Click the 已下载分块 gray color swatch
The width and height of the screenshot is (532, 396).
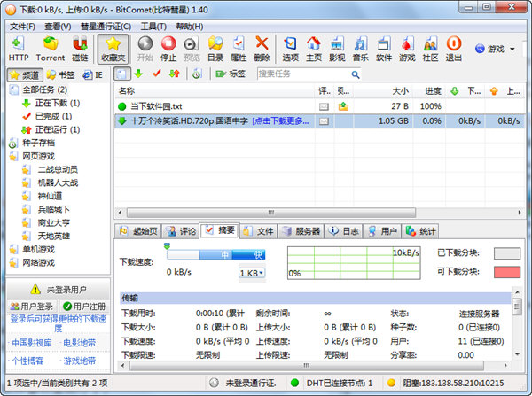click(507, 253)
